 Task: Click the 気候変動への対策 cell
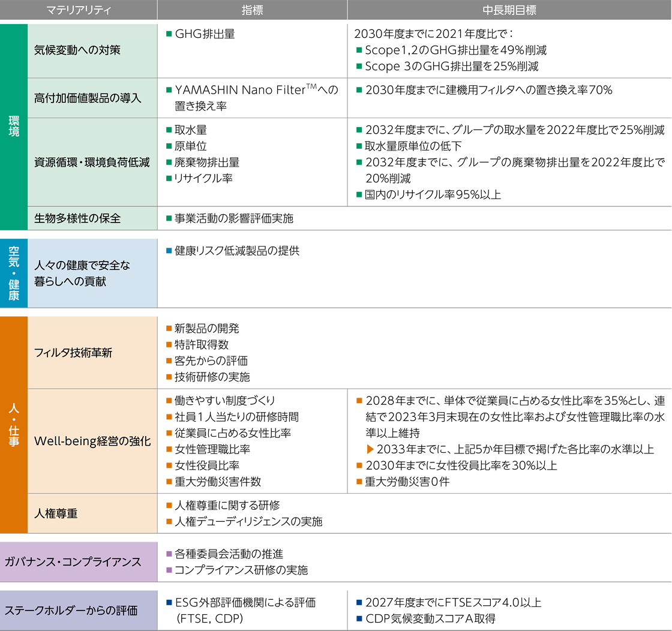click(77, 50)
